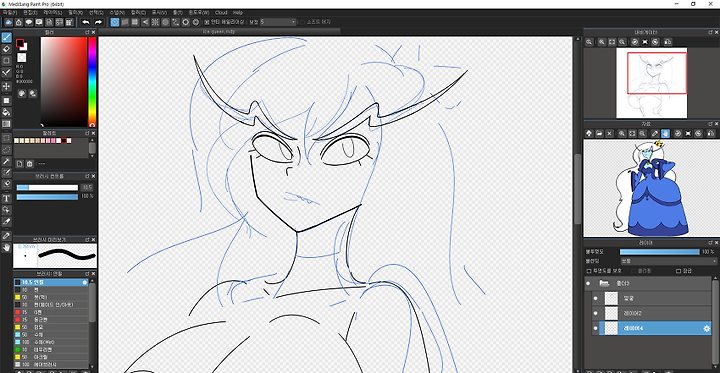Enable the crisscross grid snap
This screenshot has width=720, height=373.
135,22
